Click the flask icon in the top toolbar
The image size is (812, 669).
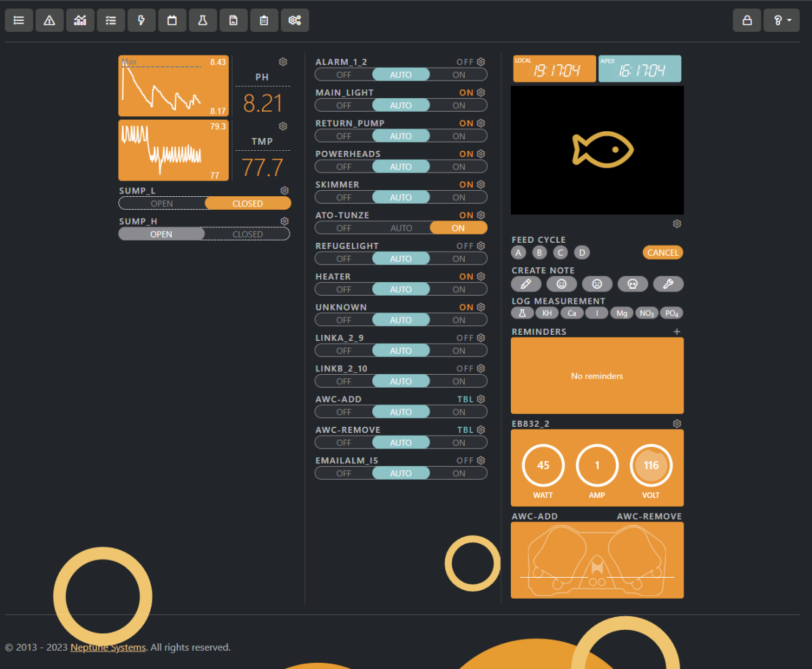pyautogui.click(x=202, y=20)
